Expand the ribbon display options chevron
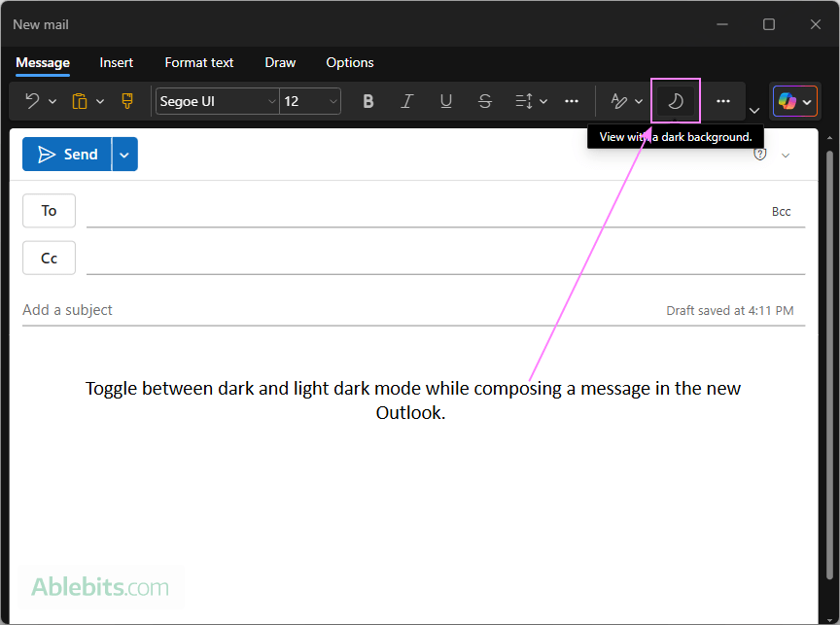This screenshot has height=625, width=840. click(x=754, y=111)
